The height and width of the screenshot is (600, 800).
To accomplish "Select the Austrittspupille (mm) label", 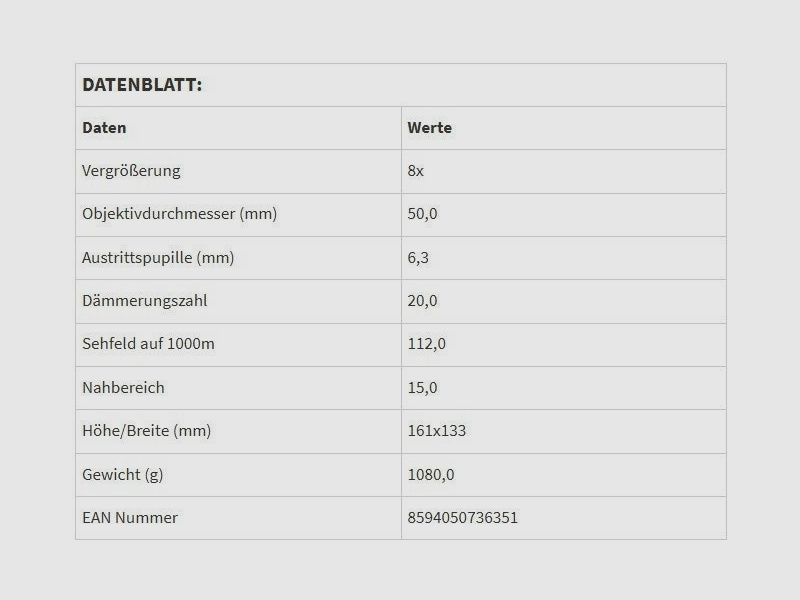I will 158,258.
